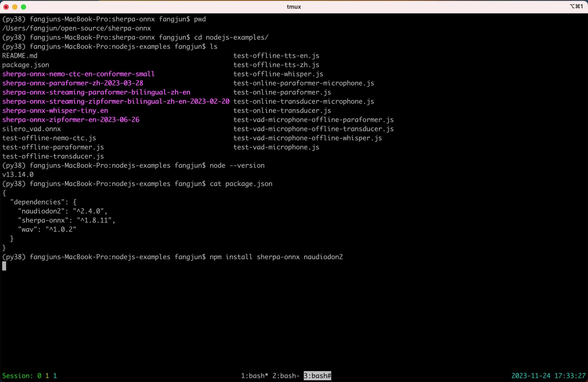Click the sherpa-onnx-zipformer-en-2023-06-26 directory
The image size is (588, 382).
(71, 120)
